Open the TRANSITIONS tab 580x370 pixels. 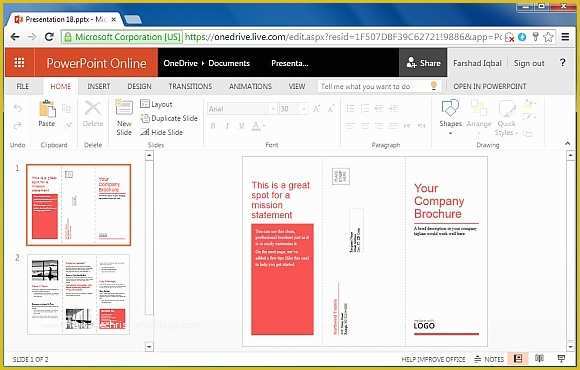point(190,86)
